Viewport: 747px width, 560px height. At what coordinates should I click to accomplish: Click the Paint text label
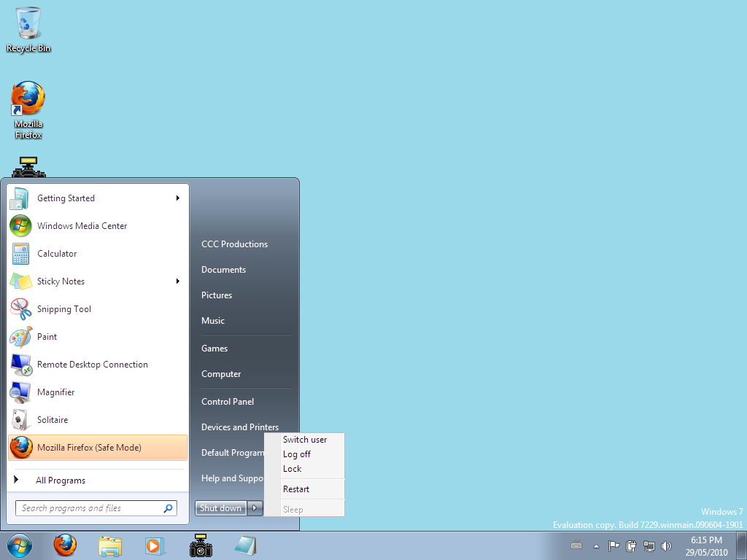click(47, 337)
